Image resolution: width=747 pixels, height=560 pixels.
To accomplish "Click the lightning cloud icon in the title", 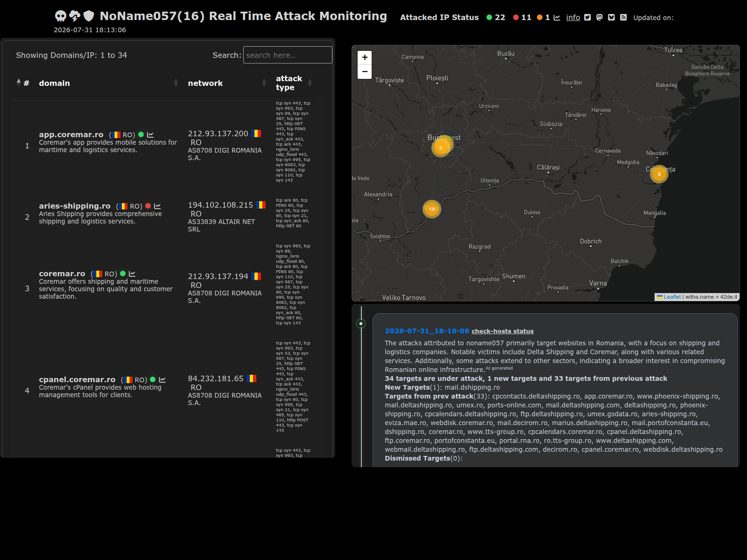I will (x=75, y=16).
